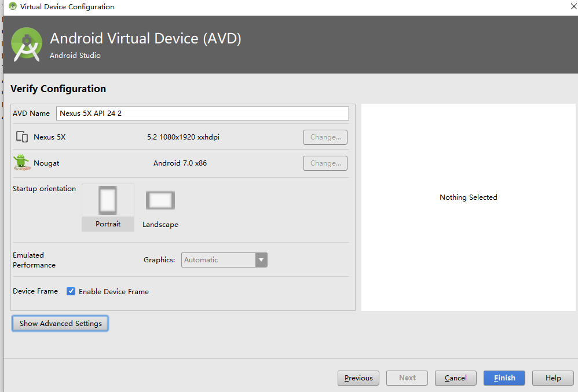The image size is (578, 392).
Task: Click the 'Emulated Performance' label
Action: (x=34, y=260)
